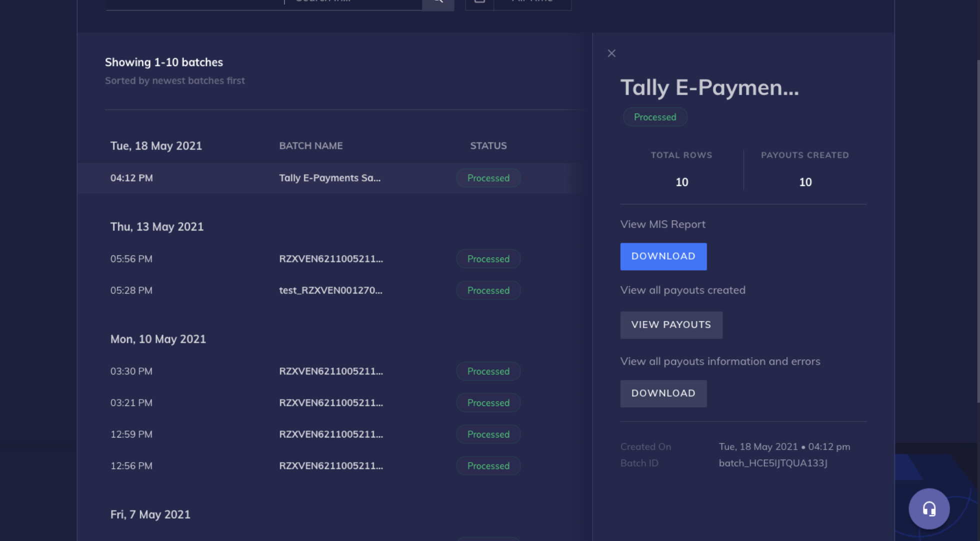Screen dimensions: 980x541
Task: Focus the search input field
Action: click(354, 3)
